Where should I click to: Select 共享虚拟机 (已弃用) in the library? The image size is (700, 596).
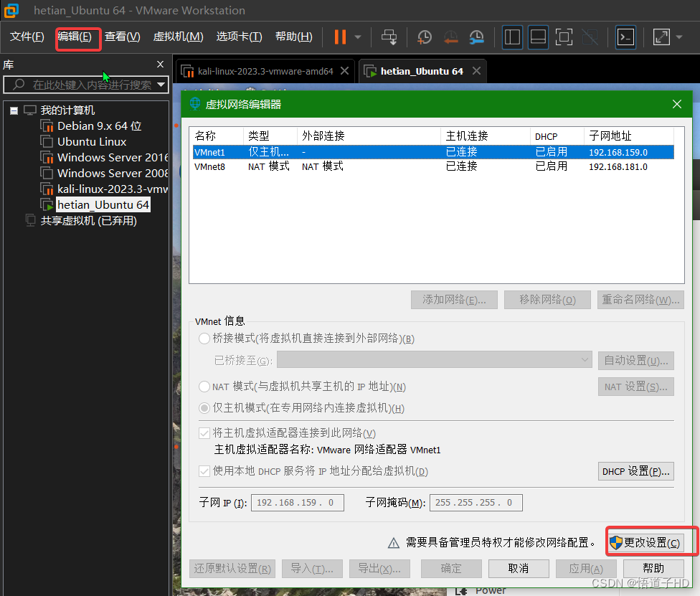tap(88, 221)
